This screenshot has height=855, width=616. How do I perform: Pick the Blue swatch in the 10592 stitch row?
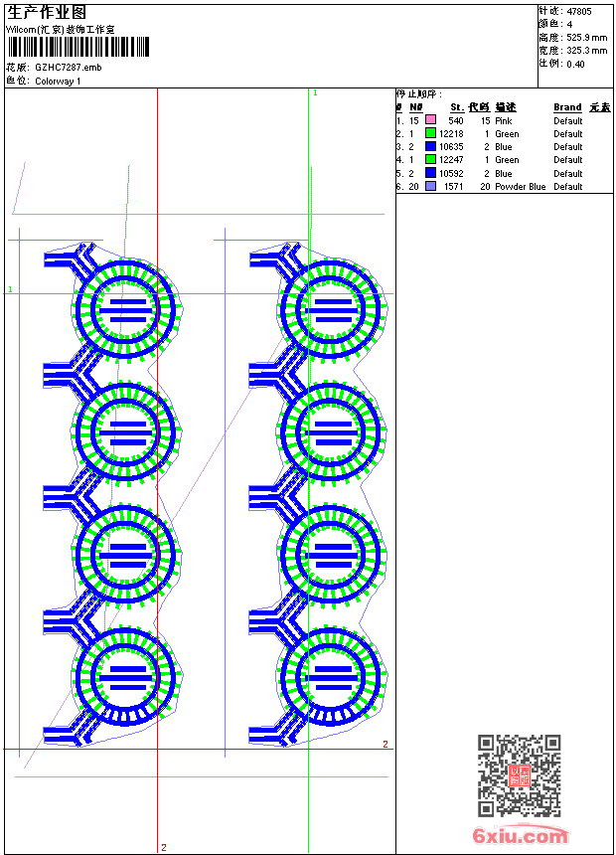tap(430, 173)
